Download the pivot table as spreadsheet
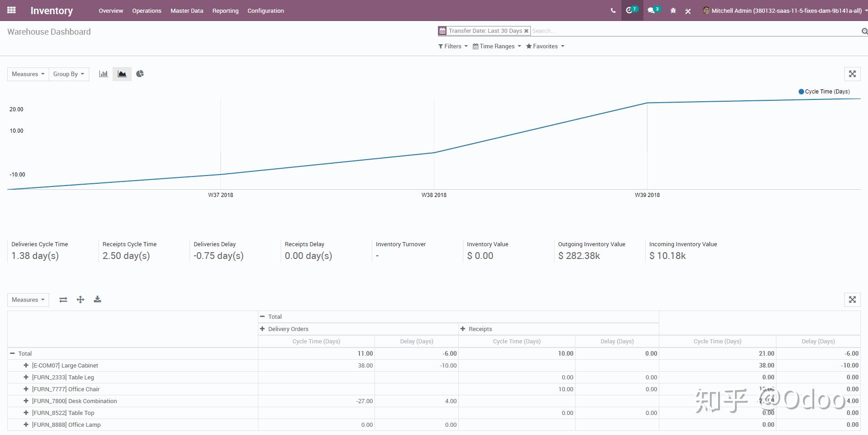Viewport: 868px width, 435px height. click(97, 300)
